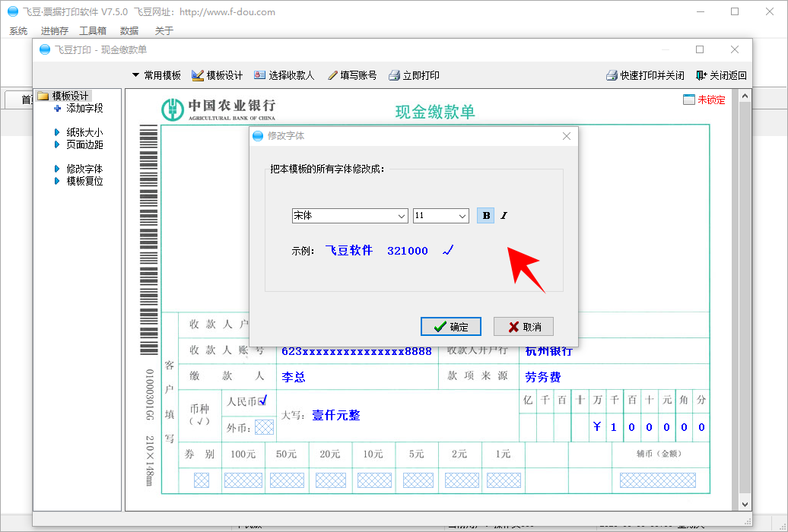Click the hatched field under 50元
Screen dimensions: 788x532
pos(287,480)
